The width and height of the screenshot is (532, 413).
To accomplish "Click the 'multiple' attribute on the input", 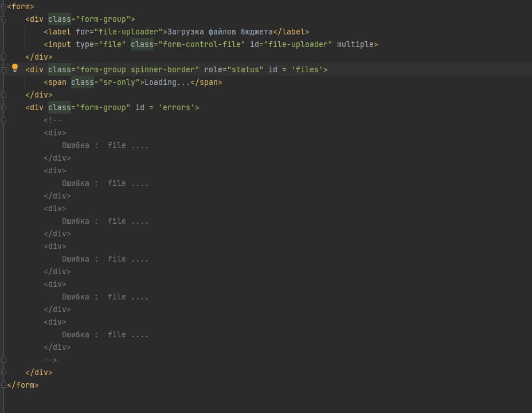I will [355, 45].
